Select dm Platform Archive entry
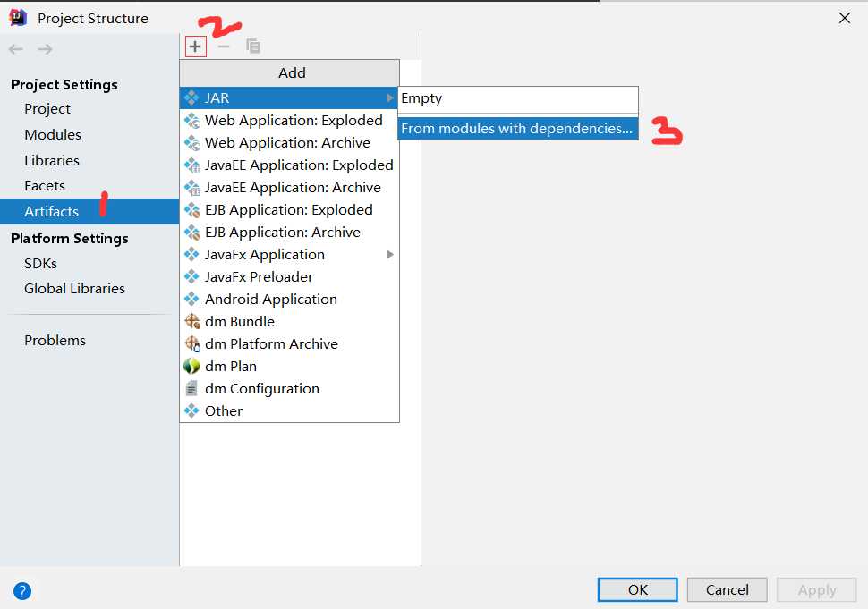This screenshot has width=868, height=609. tap(289, 344)
